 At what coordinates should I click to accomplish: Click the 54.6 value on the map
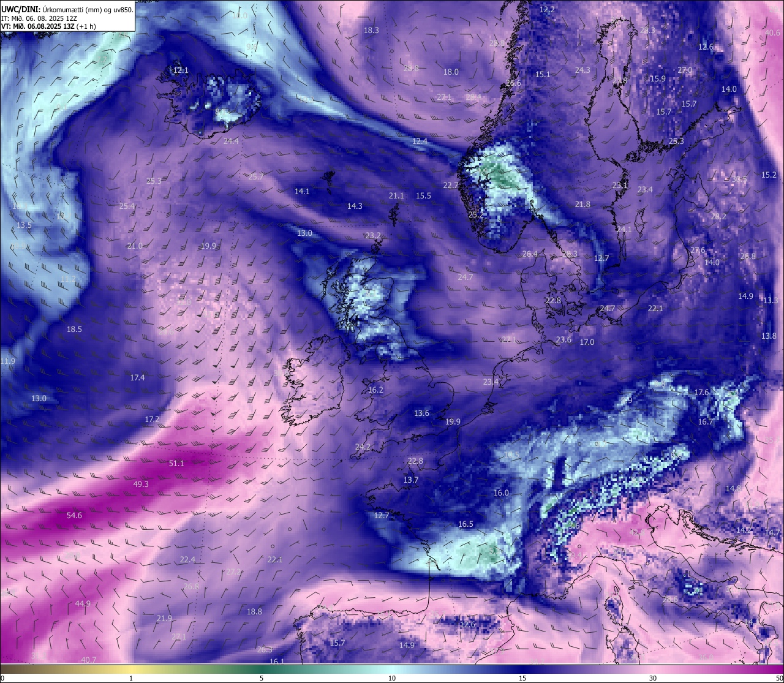(x=74, y=516)
